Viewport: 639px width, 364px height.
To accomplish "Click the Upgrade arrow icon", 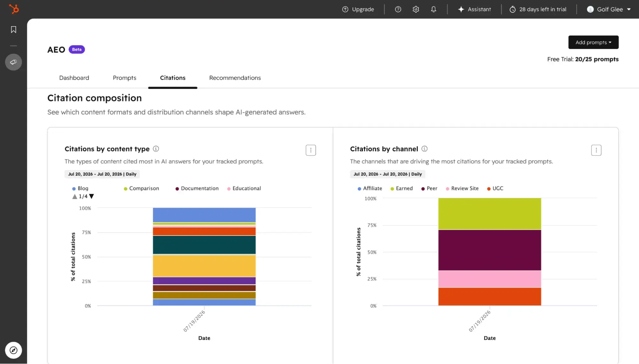I will tap(345, 9).
